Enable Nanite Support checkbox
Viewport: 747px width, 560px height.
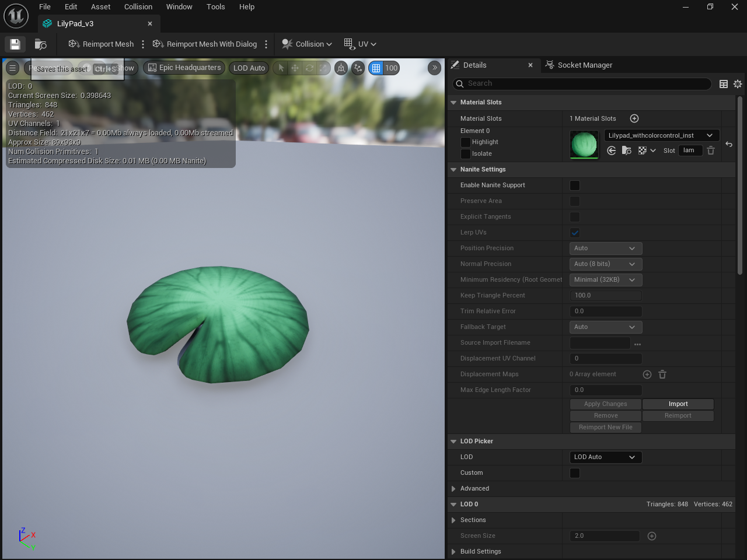click(575, 185)
